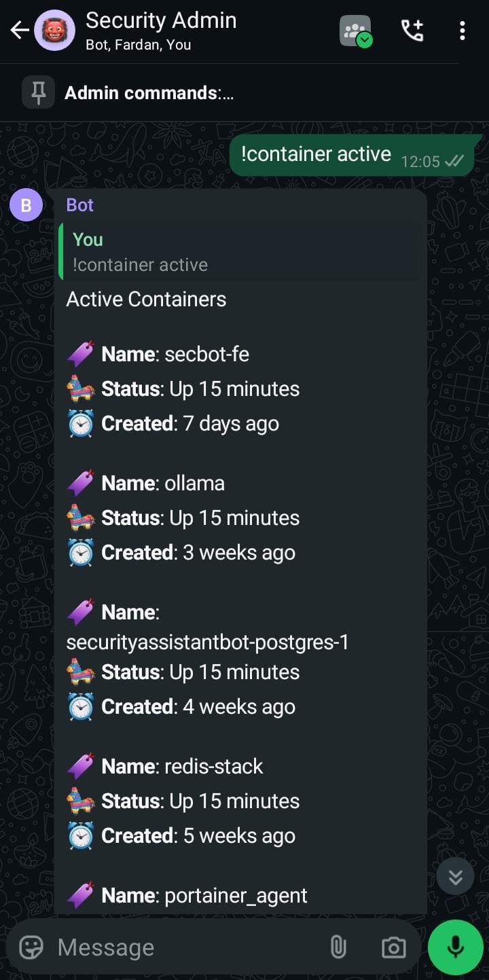Open the Security Admin group avatar
Viewport: 489px width, 980px height.
click(54, 31)
